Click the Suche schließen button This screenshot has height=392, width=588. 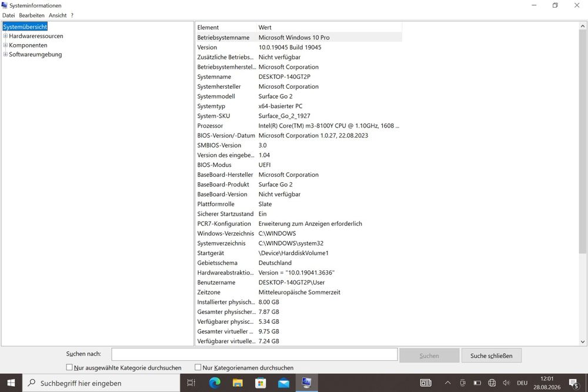[x=491, y=356]
